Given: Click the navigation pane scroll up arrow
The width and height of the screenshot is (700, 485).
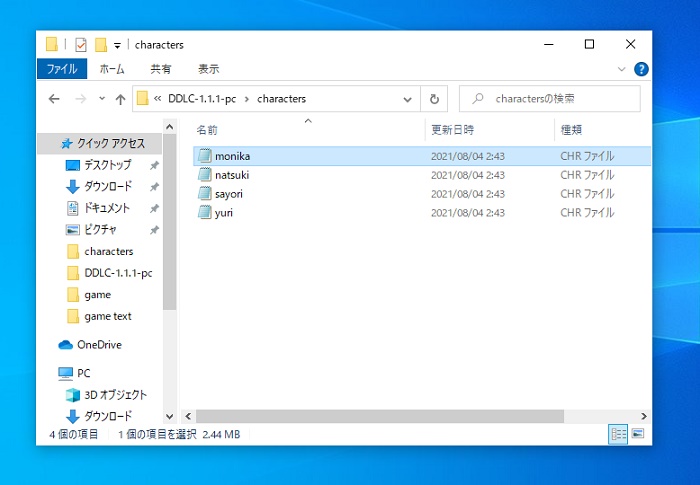Looking at the screenshot, I should [170, 127].
